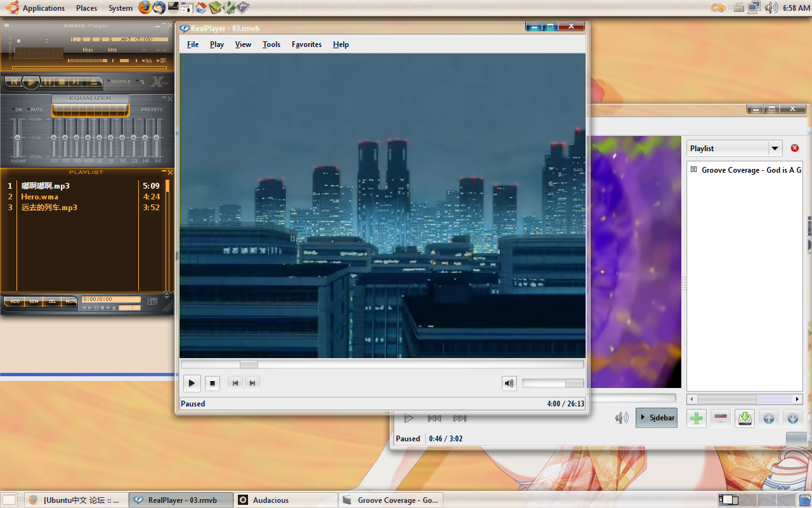Adjust the RealPlayer volume slider

point(553,383)
